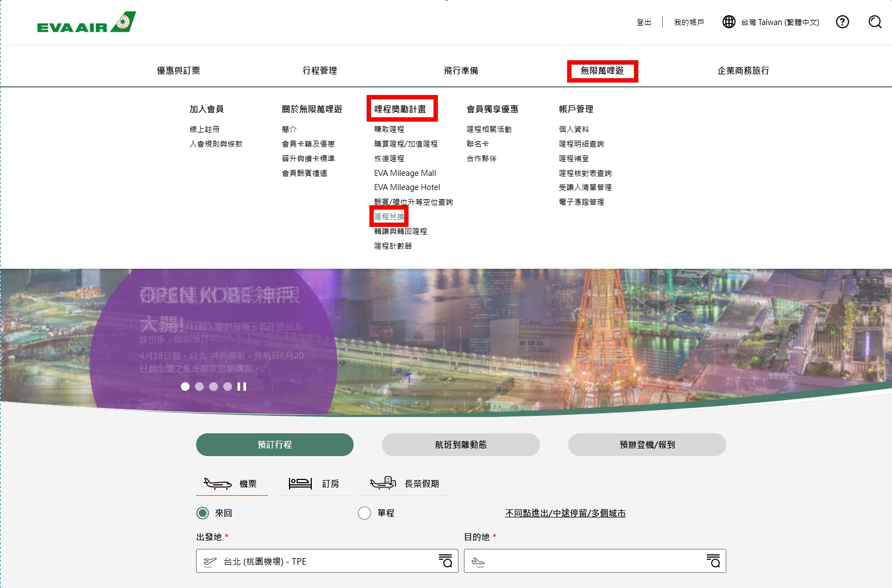The width and height of the screenshot is (892, 588).
Task: Open 電子憑證管理 menu item
Action: click(581, 202)
